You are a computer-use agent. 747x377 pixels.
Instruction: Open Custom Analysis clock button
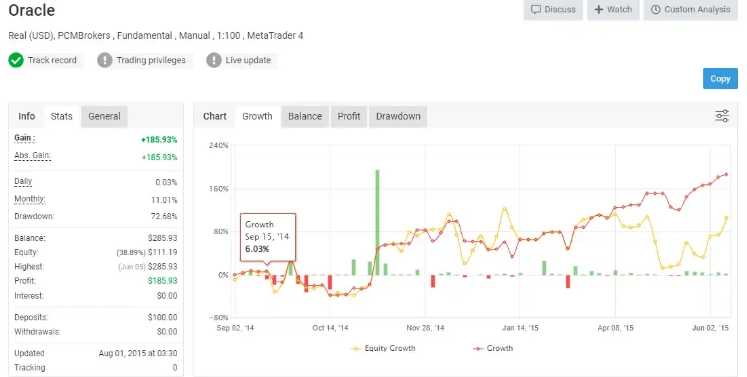[691, 10]
